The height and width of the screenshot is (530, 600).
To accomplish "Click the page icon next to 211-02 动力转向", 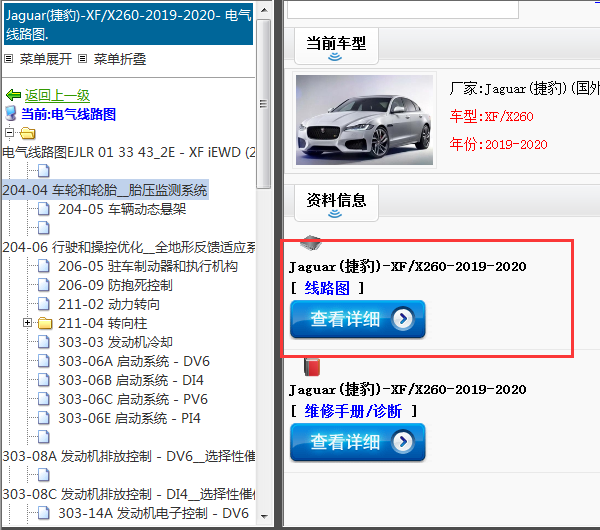I will 44,304.
